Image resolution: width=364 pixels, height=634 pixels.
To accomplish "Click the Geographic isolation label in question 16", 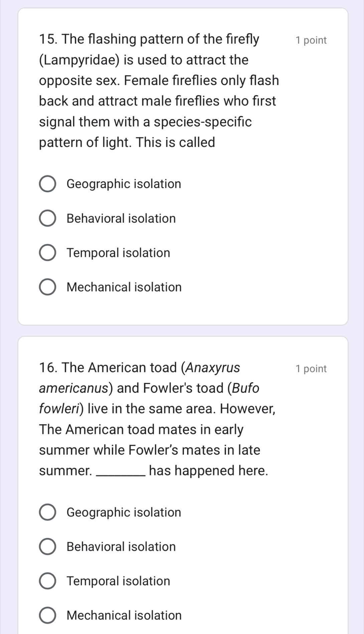I will 124,513.
